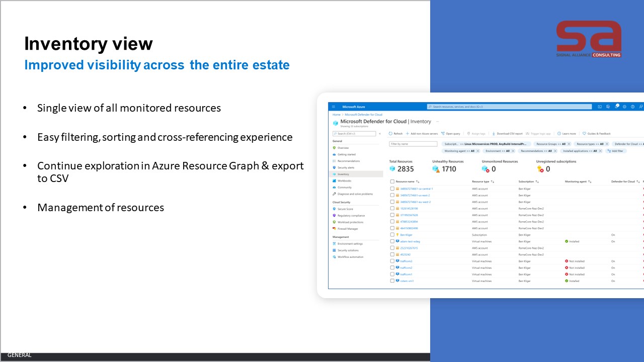Sort by the Resource name column
644x362 pixels.
click(x=408, y=182)
